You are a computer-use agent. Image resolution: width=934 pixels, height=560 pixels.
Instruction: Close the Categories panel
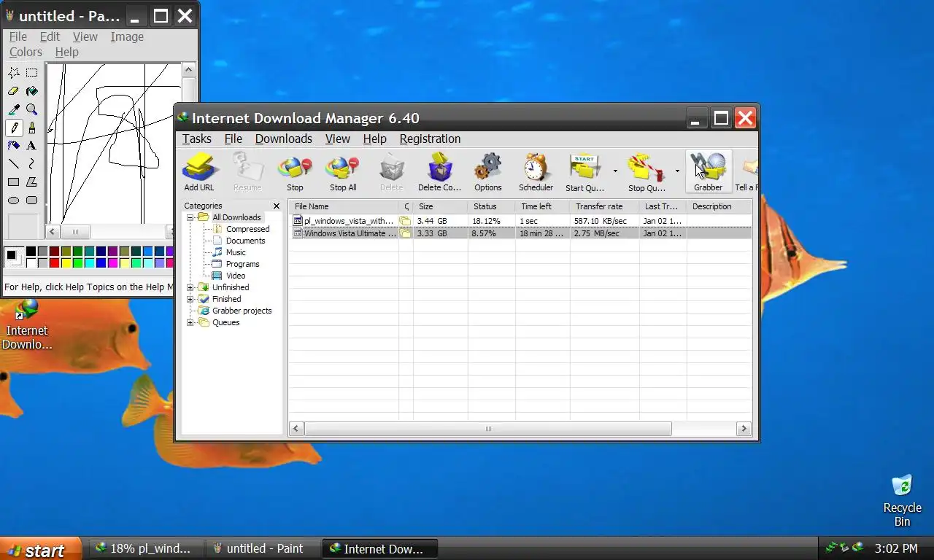click(276, 206)
